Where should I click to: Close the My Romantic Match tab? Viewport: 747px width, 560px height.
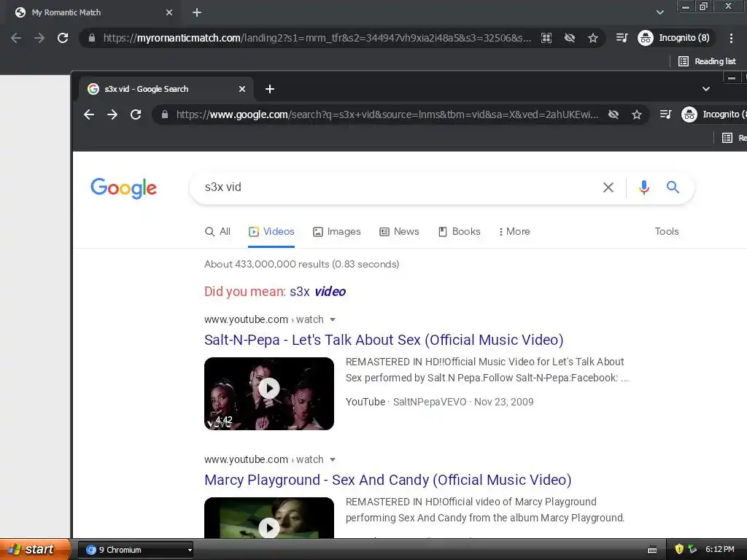(169, 13)
